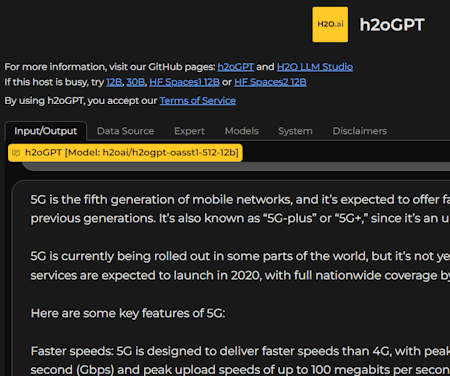Follow the 12B host link
Viewport: 450px width, 376px height.
click(114, 82)
